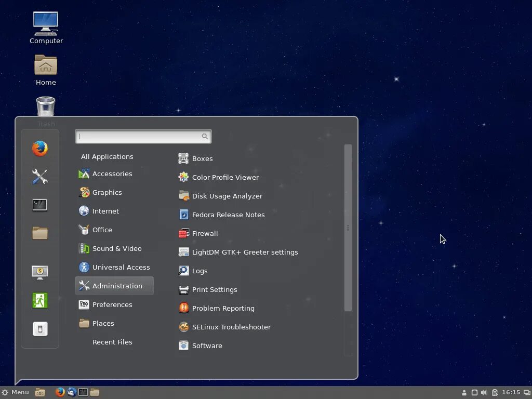Launch Firewall configuration

point(198,233)
